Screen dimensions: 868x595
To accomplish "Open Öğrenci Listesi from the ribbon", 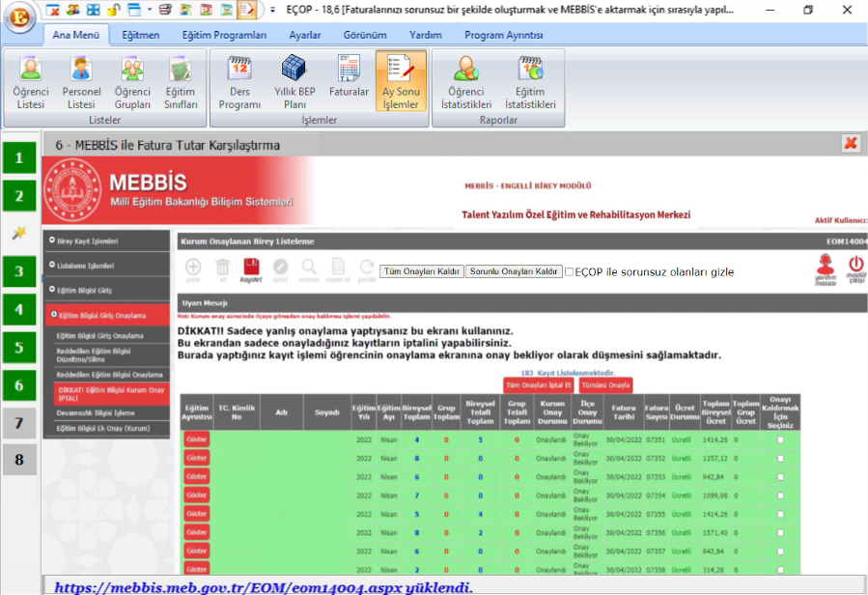I will (31, 81).
